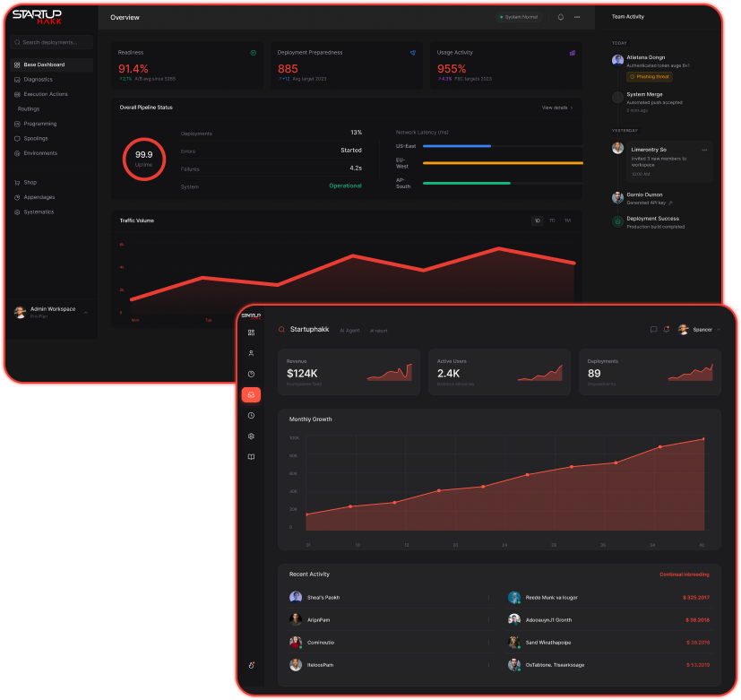Screen dimensions: 741x700
Task: Click the Search deployments input field
Action: (x=54, y=42)
